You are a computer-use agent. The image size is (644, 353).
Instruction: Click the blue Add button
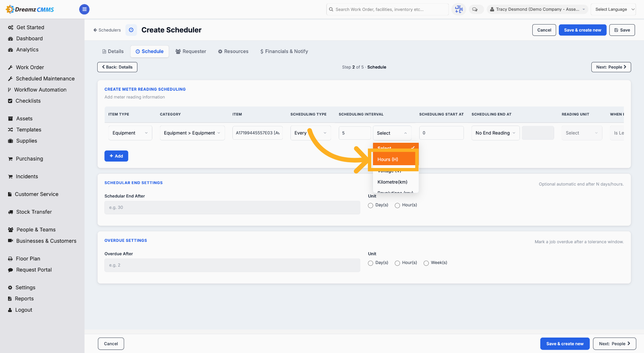pos(116,156)
